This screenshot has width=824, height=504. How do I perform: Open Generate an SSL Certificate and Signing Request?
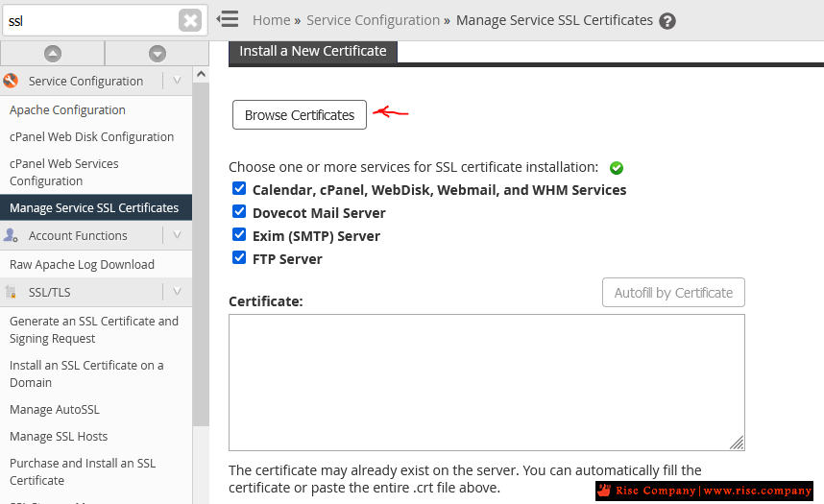point(94,329)
